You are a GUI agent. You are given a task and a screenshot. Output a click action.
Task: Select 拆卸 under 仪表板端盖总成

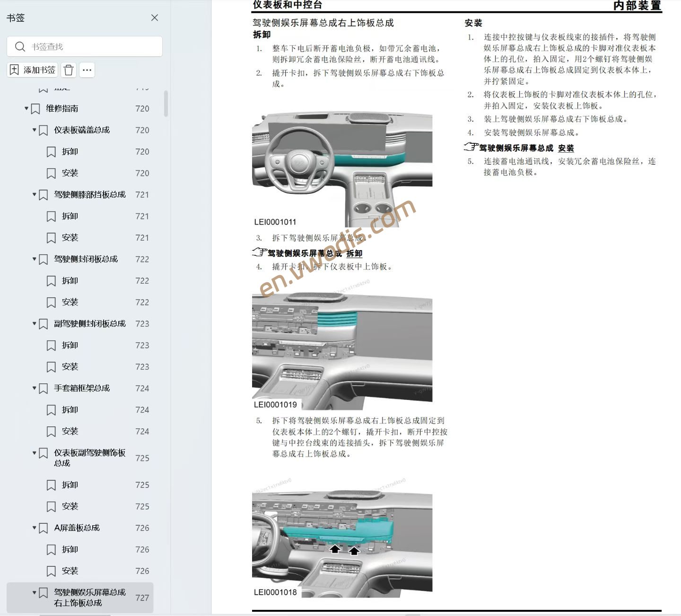pyautogui.click(x=70, y=151)
